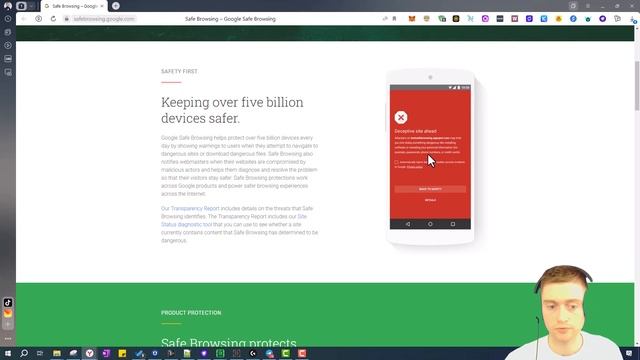640x360 pixels.
Task: Click the Yandex home button in the address bar
Action: pyautogui.click(x=38, y=19)
